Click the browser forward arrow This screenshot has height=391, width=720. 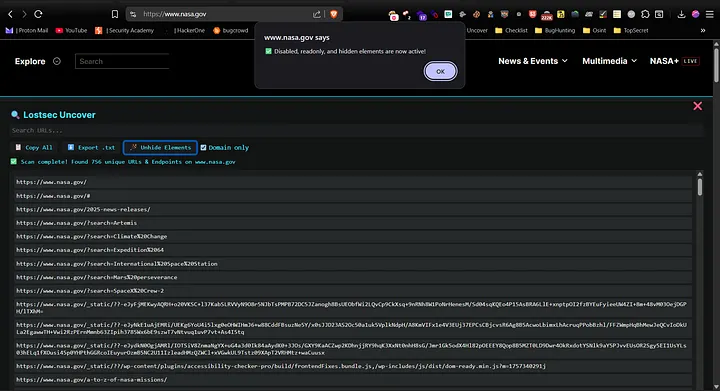(x=24, y=14)
